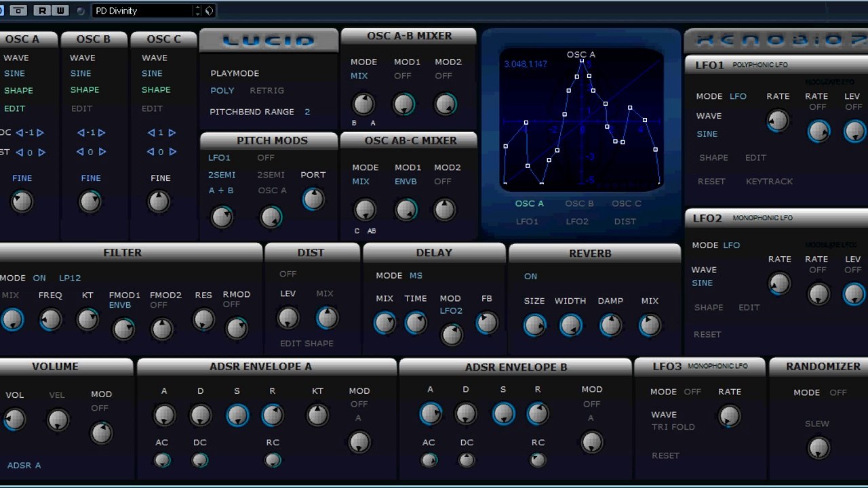
Task: Click RESET in the LFO3 panel
Action: [x=665, y=455]
